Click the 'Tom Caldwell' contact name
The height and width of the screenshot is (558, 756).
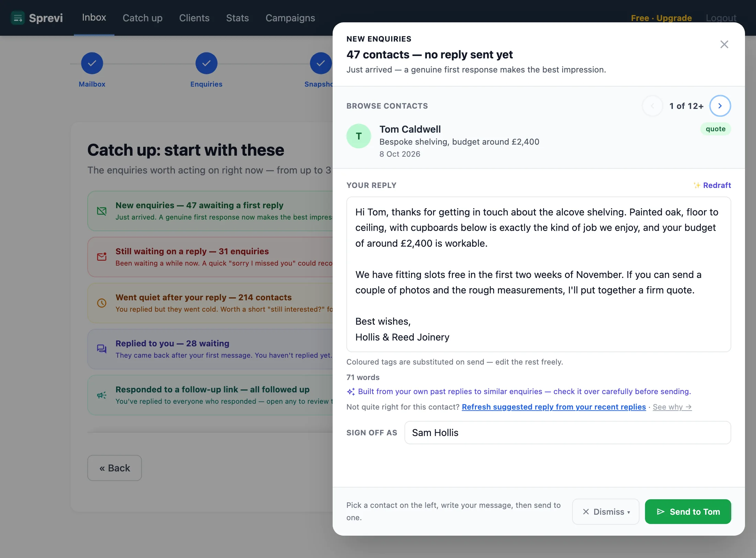[x=410, y=129]
